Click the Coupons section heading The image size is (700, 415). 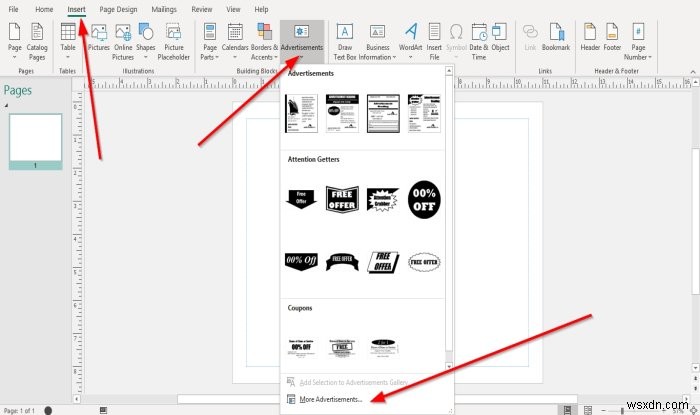300,308
